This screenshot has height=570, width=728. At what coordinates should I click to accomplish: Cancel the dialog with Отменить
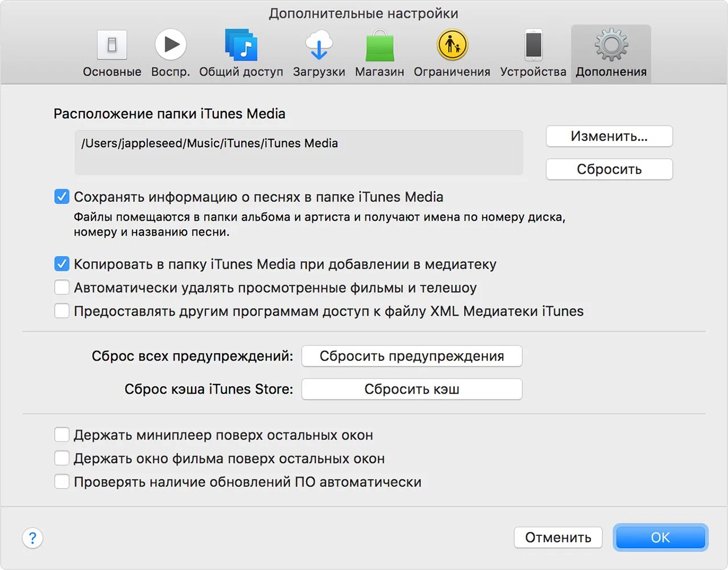coord(558,538)
